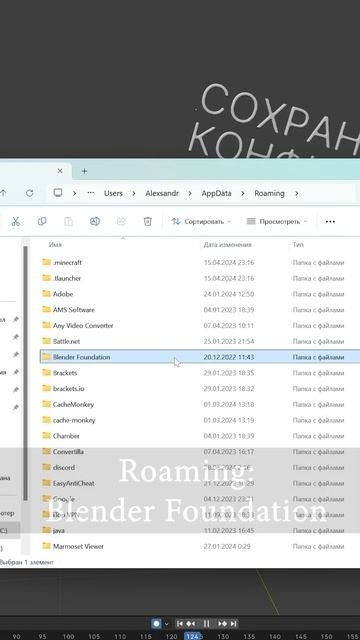The height and width of the screenshot is (640, 360).
Task: Click the folder icon of .minecraft
Action: [46, 262]
